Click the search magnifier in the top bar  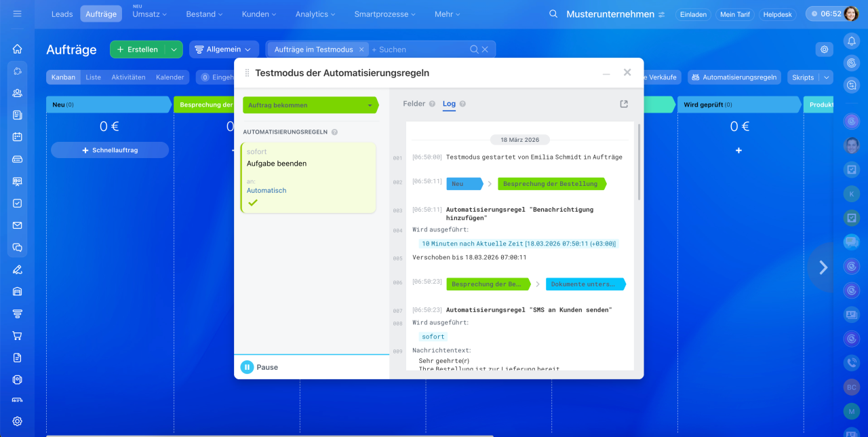[553, 14]
